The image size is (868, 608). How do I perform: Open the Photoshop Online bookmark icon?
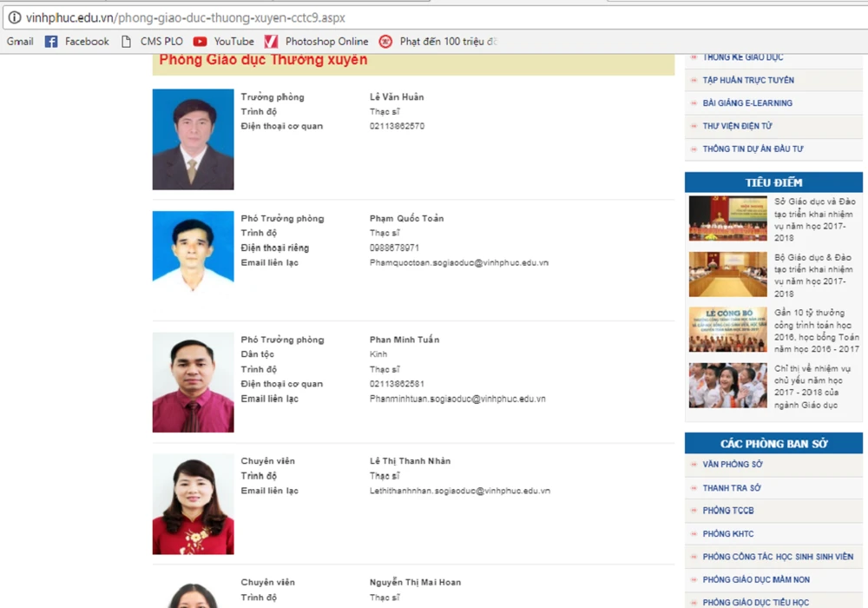click(x=271, y=42)
